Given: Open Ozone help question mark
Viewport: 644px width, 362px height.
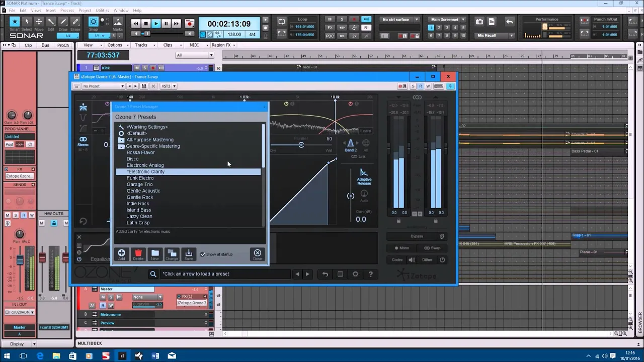Looking at the screenshot, I should (371, 274).
